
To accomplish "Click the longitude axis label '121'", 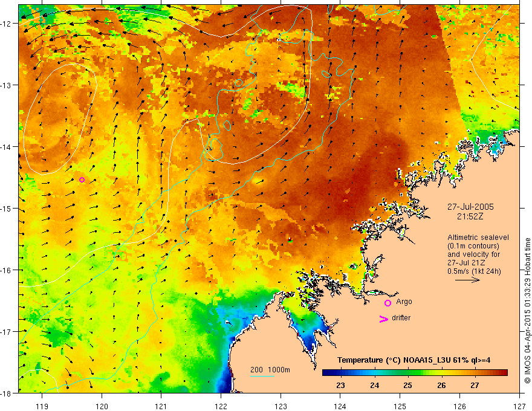I will point(161,406).
